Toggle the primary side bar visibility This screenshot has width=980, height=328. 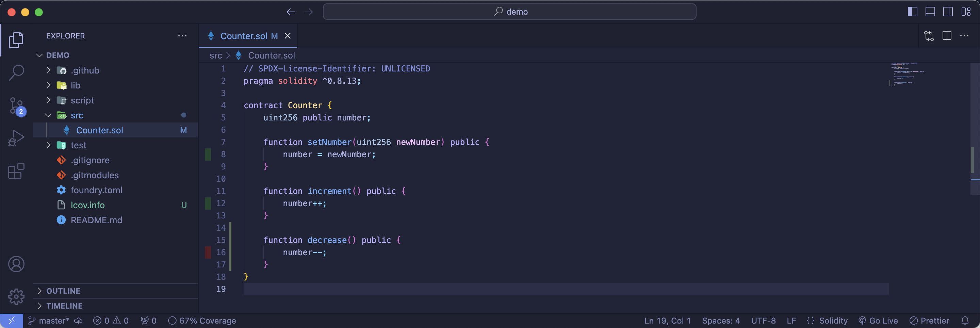[x=912, y=12]
